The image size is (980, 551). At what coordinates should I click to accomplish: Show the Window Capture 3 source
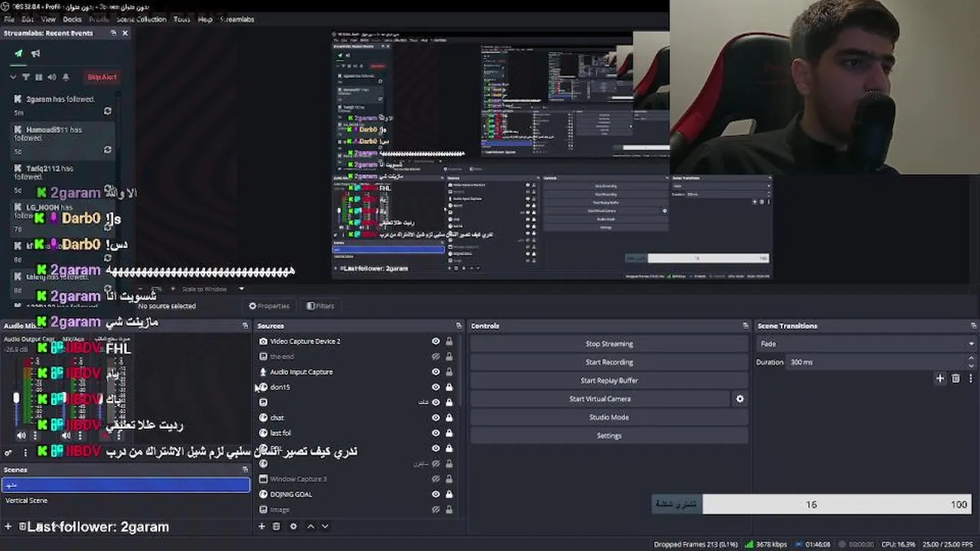(x=436, y=479)
